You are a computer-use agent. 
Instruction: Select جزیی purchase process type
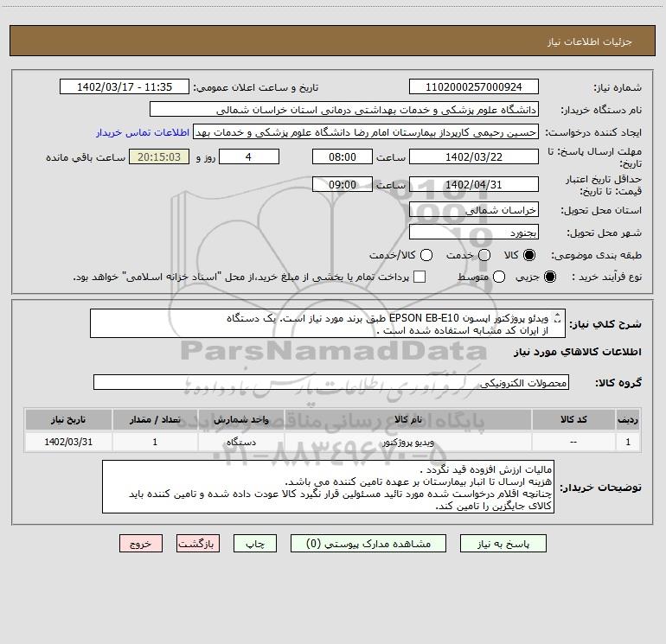click(x=549, y=277)
